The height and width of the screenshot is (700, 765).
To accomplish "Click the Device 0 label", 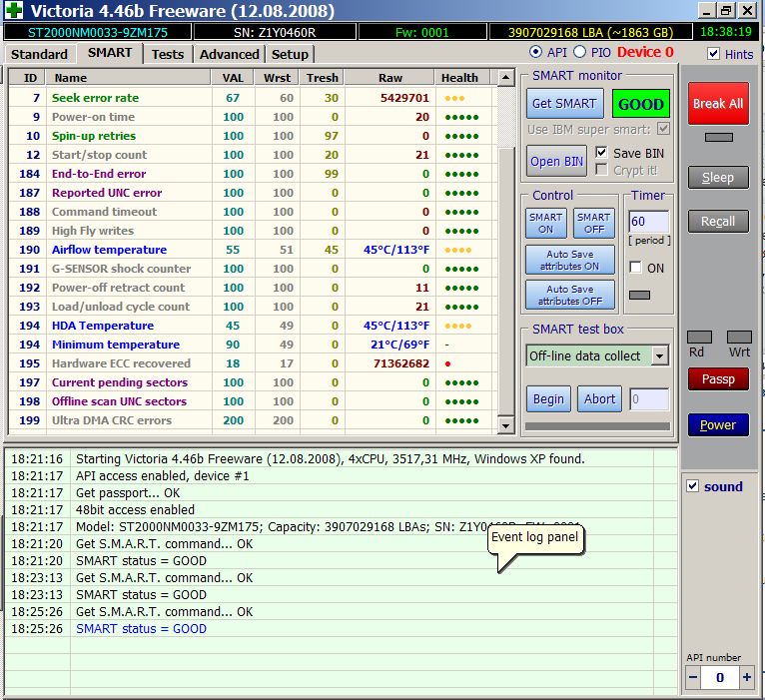I will tap(645, 52).
